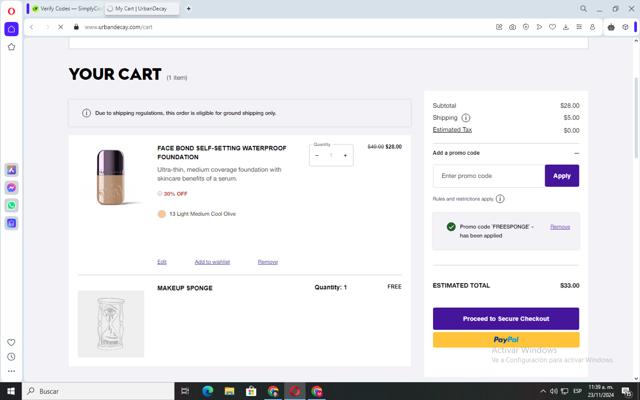
Task: Open volume control in system tray
Action: 554,391
